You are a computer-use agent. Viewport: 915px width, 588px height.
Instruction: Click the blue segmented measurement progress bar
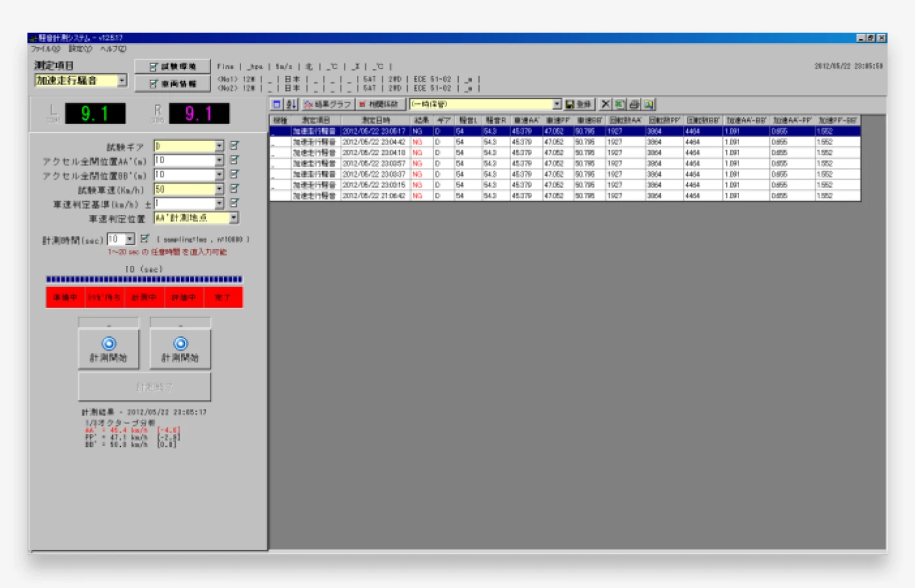coord(144,280)
